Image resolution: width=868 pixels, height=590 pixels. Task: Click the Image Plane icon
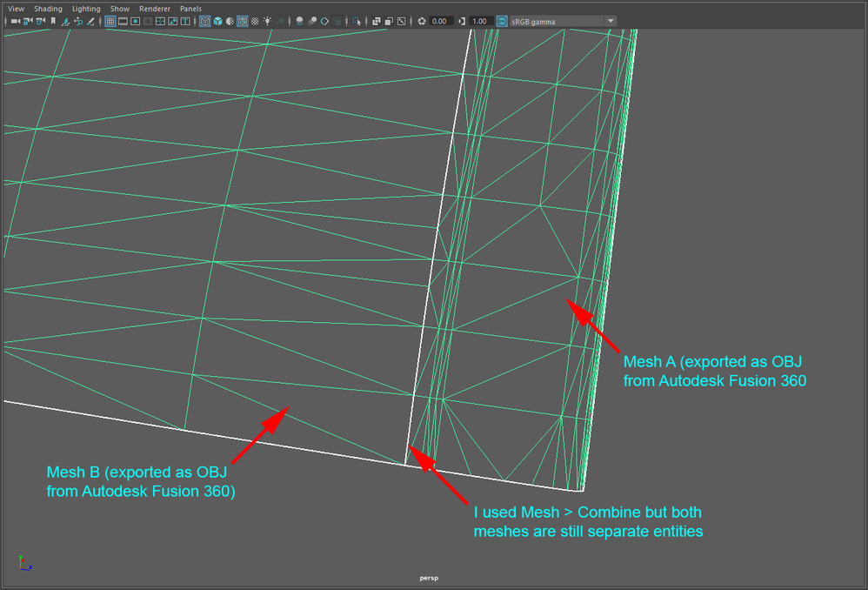point(65,21)
